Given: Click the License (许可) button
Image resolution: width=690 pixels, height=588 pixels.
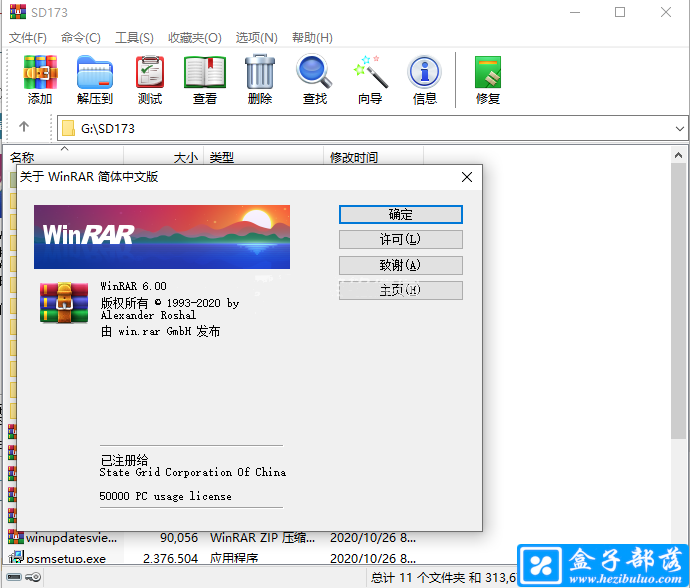Looking at the screenshot, I should 400,239.
